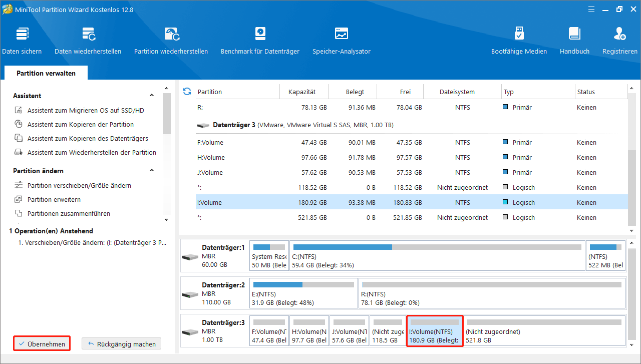Select the F:Volume partition row
641x364 pixels.
point(411,143)
